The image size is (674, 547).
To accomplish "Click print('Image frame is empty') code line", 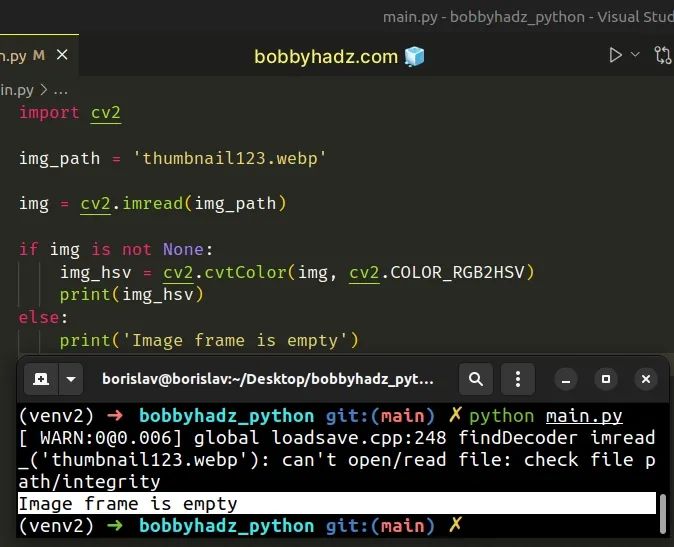I will pos(209,340).
